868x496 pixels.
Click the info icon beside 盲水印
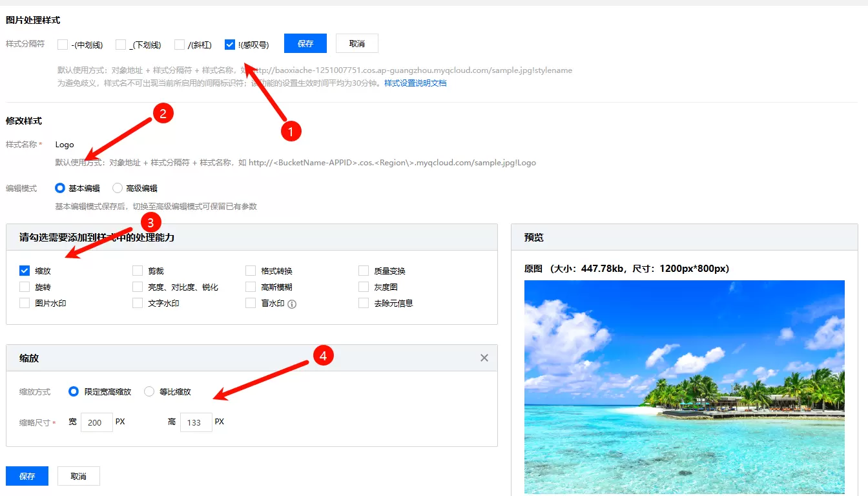point(292,304)
